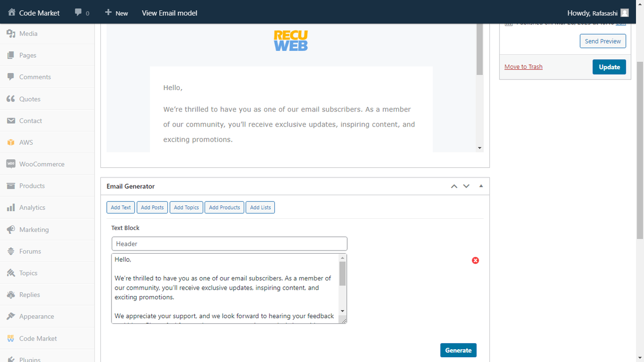Click the Products sidebar icon

point(11,186)
